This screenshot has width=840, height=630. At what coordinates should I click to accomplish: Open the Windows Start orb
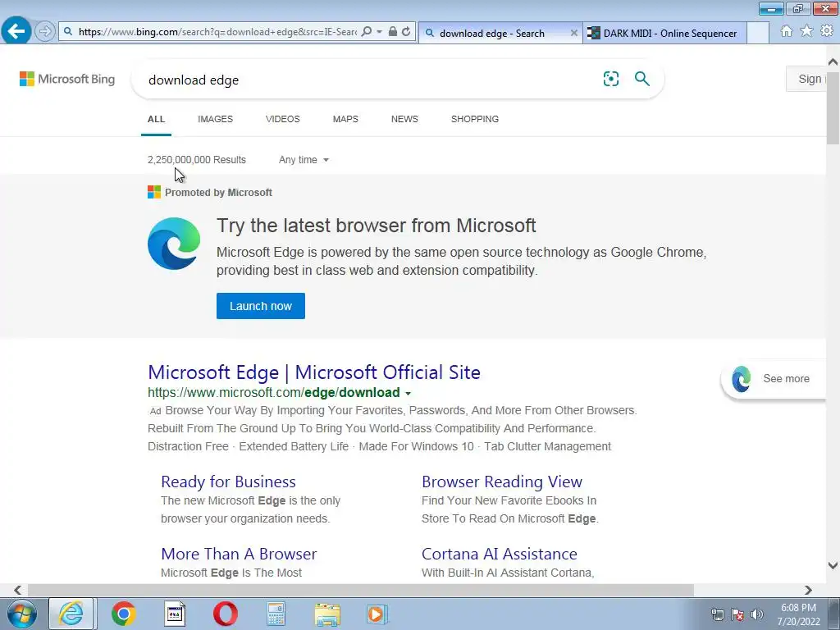[x=22, y=614]
